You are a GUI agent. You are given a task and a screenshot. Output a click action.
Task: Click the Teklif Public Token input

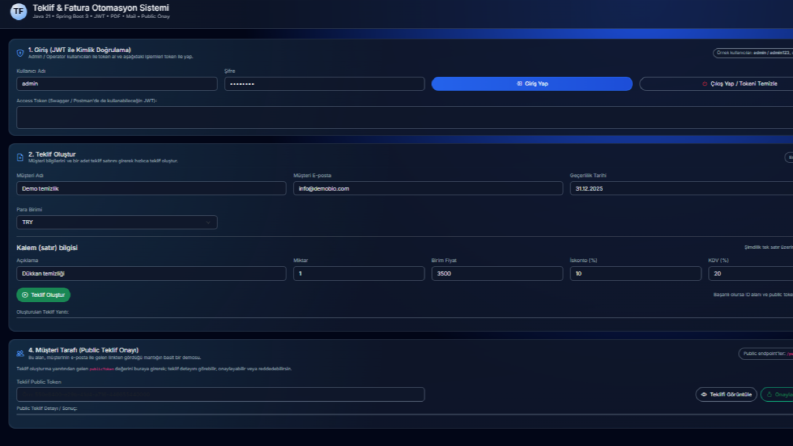click(x=221, y=394)
